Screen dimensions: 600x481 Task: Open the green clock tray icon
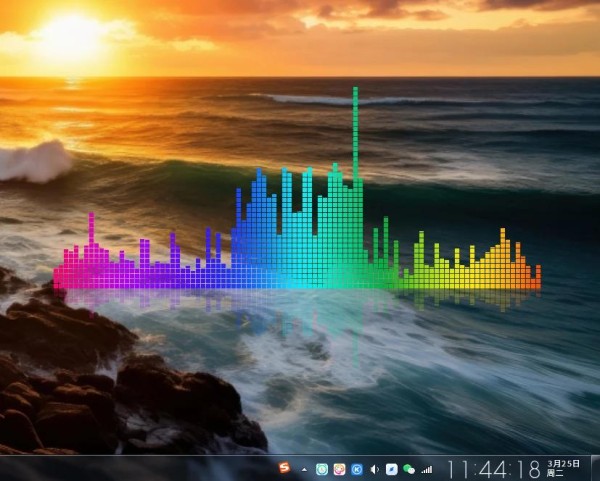322,469
